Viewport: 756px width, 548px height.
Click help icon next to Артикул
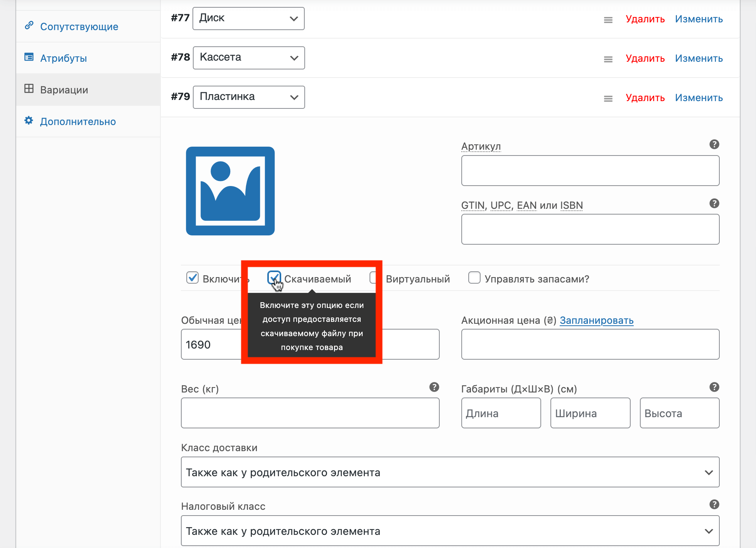(x=714, y=144)
